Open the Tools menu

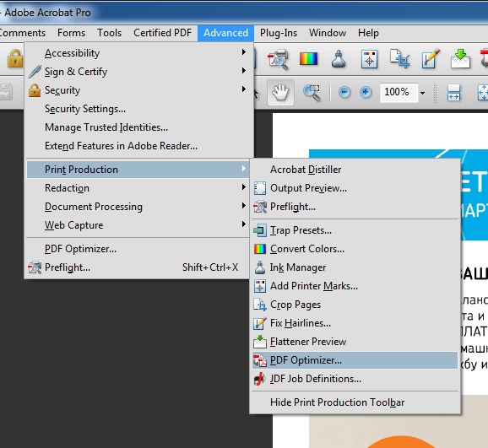(109, 33)
